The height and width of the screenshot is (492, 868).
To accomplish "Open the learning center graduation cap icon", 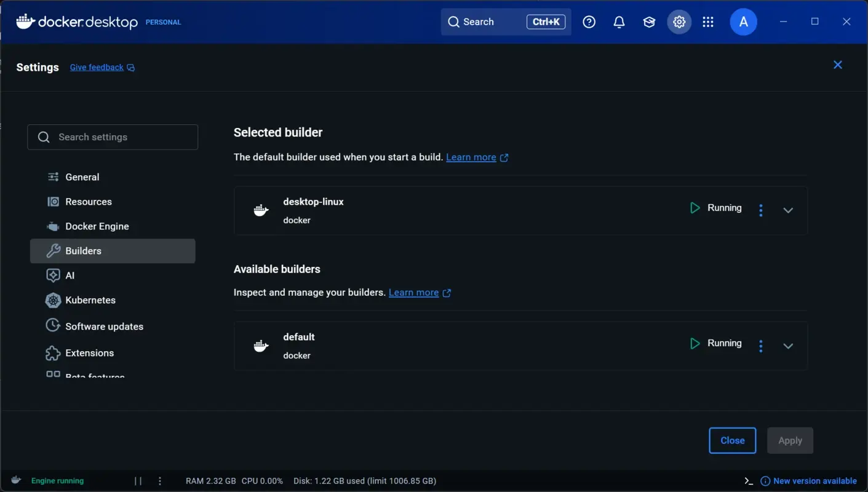I will point(648,22).
